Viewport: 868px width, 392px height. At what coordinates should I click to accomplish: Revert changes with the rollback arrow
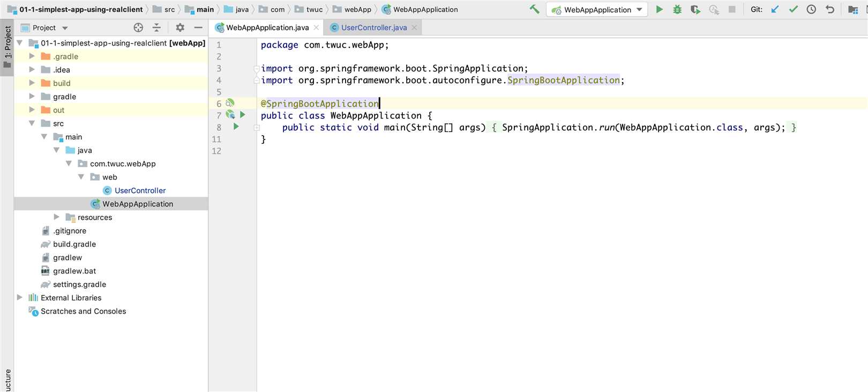pos(830,9)
